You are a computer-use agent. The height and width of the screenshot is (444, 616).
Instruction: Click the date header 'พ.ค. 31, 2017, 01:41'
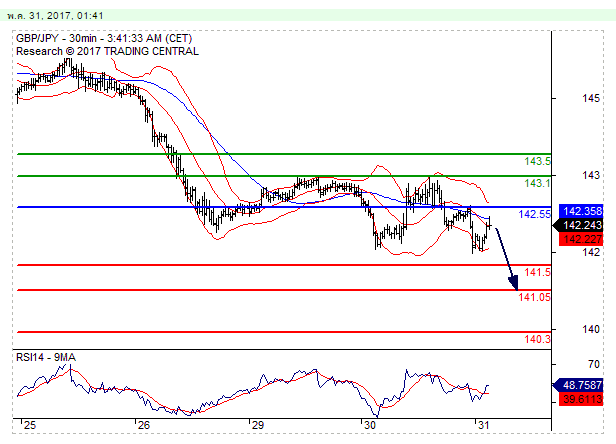pyautogui.click(x=55, y=16)
